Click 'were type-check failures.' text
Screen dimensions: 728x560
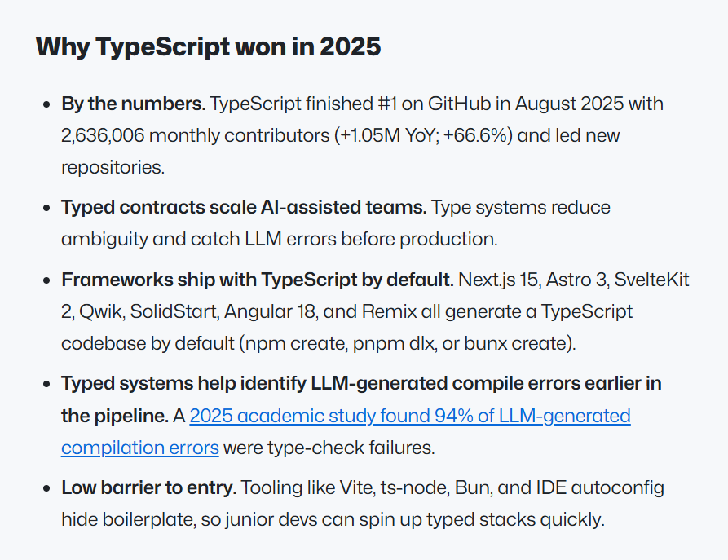(329, 448)
